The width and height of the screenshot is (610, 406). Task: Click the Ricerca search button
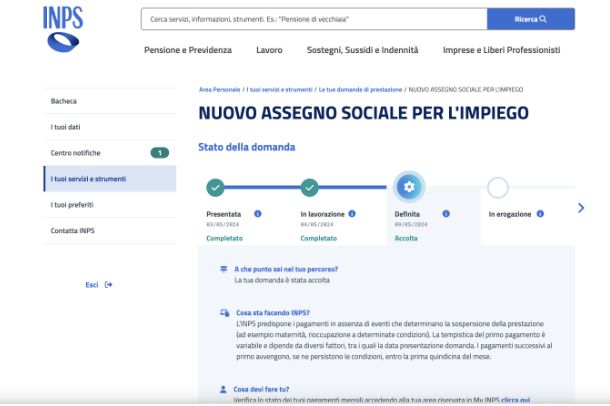[531, 19]
